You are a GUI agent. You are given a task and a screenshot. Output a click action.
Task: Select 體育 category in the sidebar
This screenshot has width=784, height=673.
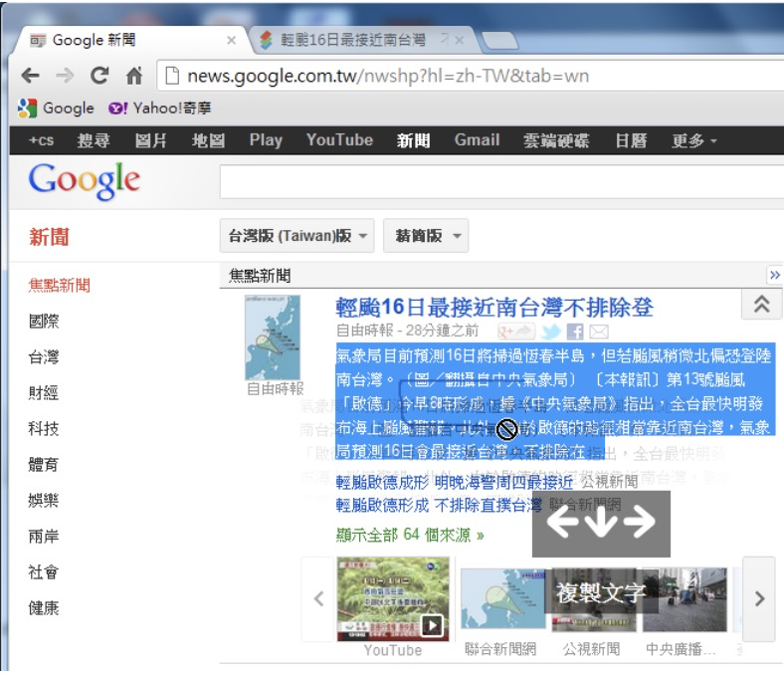click(x=44, y=464)
